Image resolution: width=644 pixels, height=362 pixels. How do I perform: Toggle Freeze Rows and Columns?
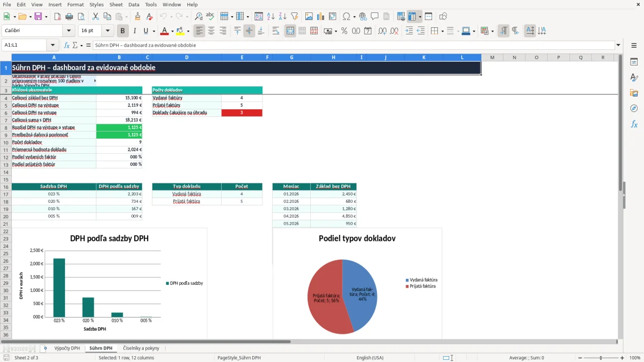click(x=412, y=17)
